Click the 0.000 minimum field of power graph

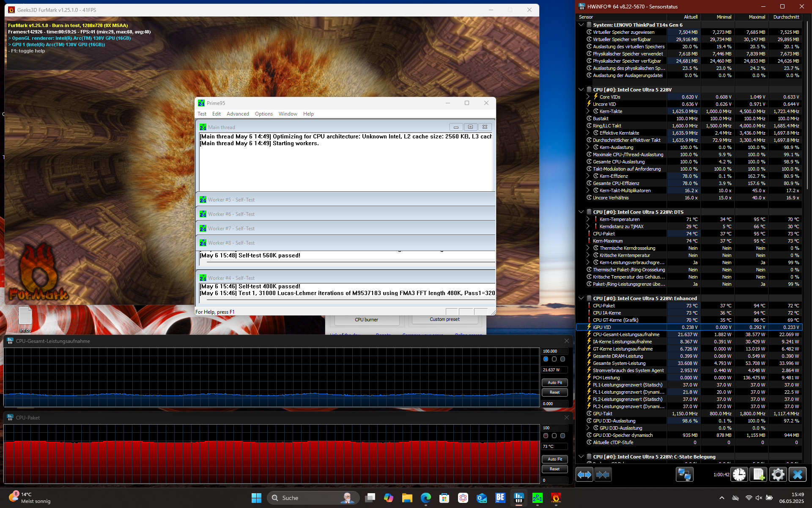pyautogui.click(x=554, y=403)
